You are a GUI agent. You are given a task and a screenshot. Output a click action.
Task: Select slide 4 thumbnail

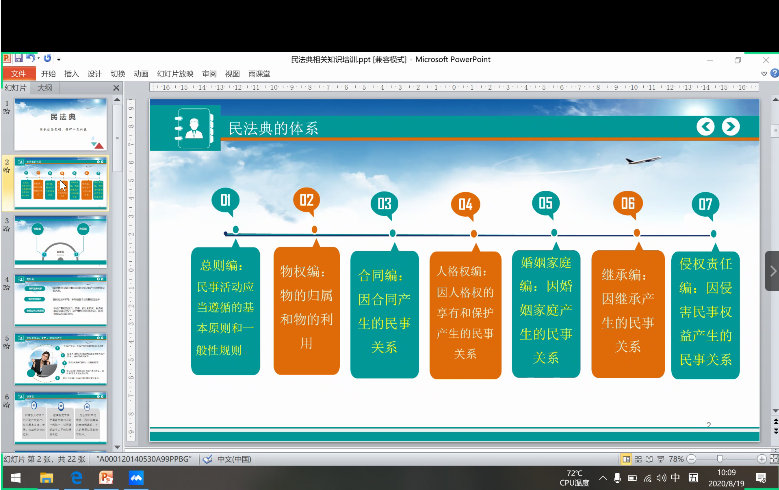pyautogui.click(x=61, y=300)
